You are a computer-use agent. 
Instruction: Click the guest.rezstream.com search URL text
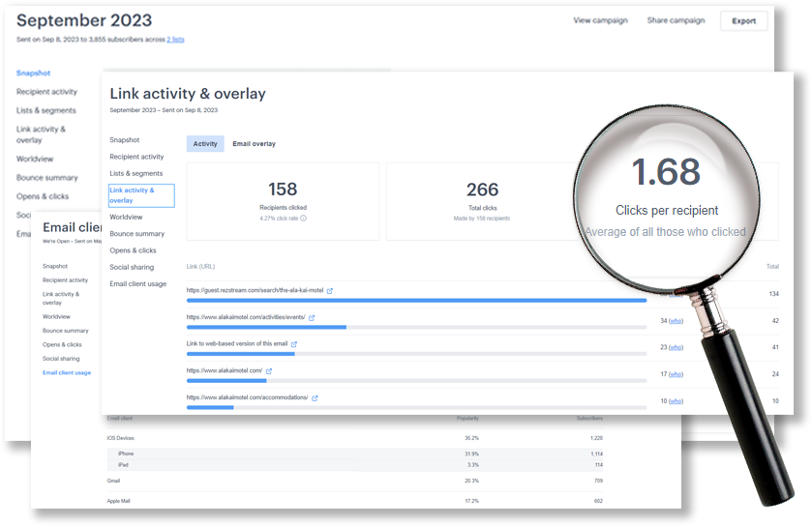[x=255, y=290]
